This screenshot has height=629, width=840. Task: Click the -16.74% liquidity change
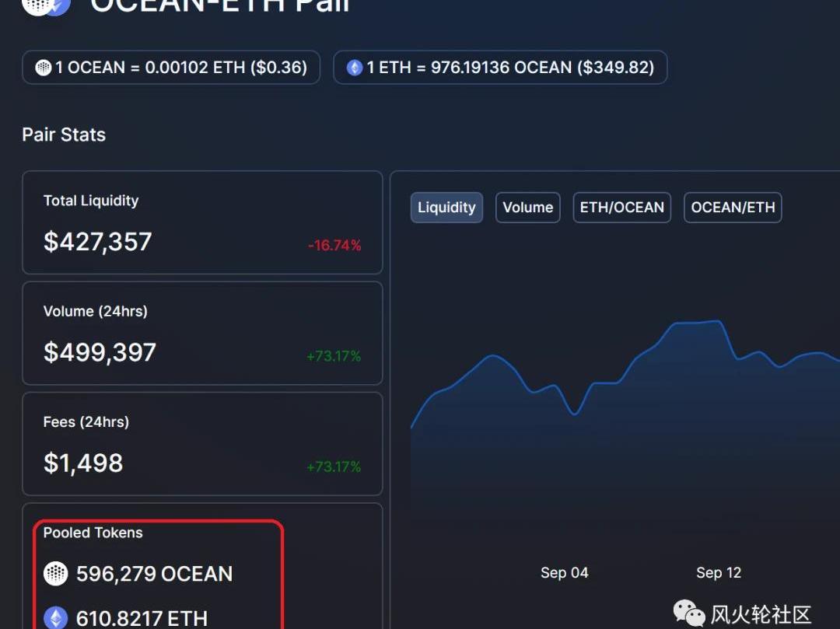[x=334, y=246]
